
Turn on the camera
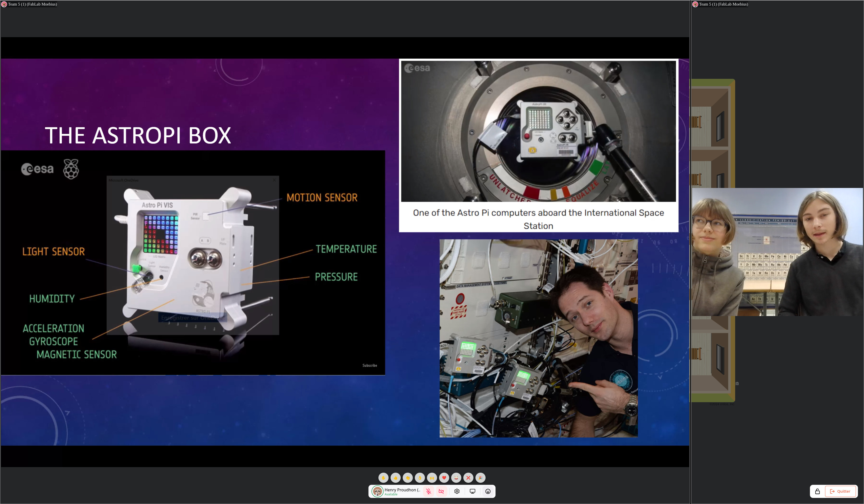point(441,491)
